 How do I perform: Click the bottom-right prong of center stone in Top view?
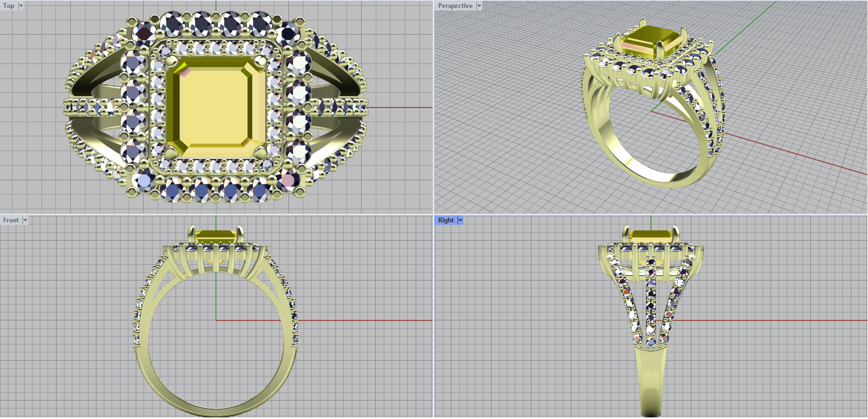click(260, 152)
